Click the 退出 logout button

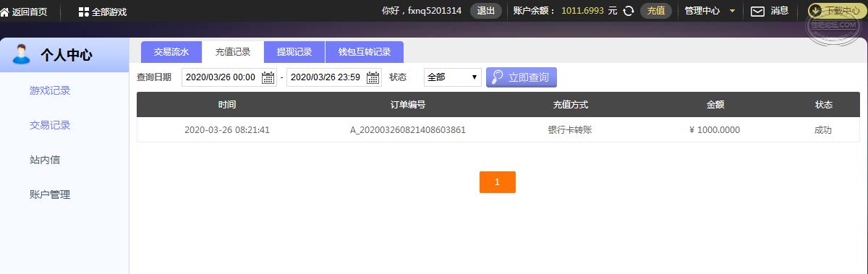(486, 11)
